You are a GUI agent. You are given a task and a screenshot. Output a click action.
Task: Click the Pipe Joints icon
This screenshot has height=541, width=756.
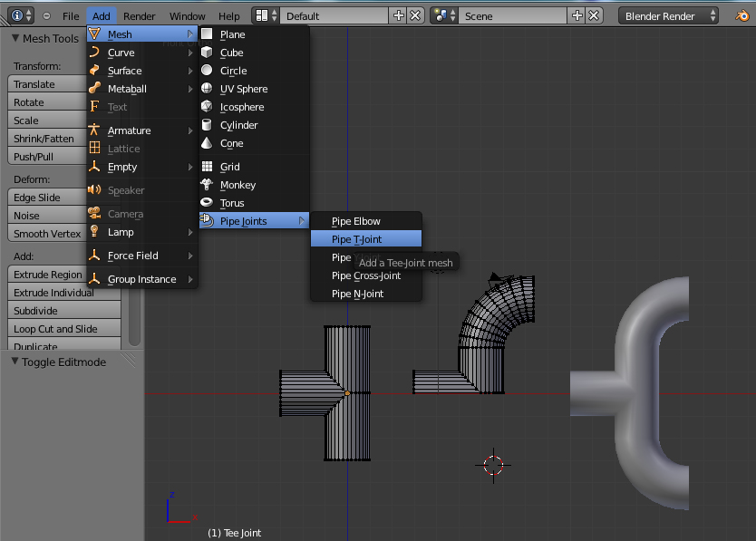coord(207,220)
